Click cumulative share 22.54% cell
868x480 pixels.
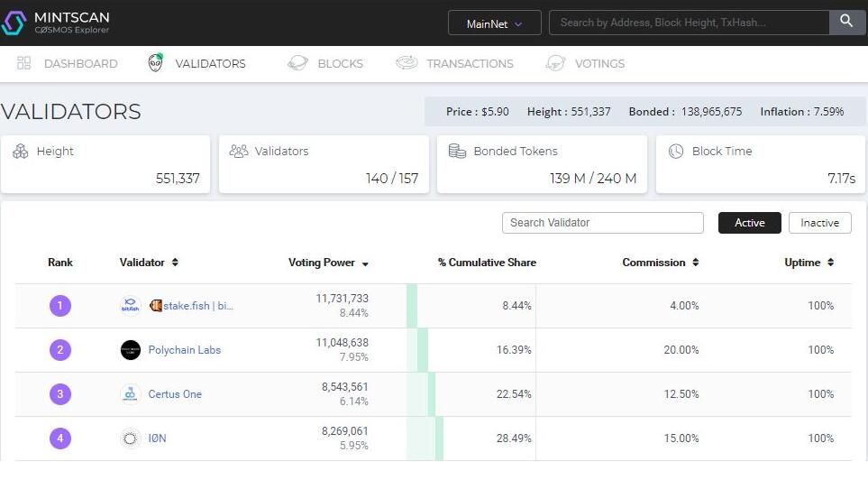point(514,394)
